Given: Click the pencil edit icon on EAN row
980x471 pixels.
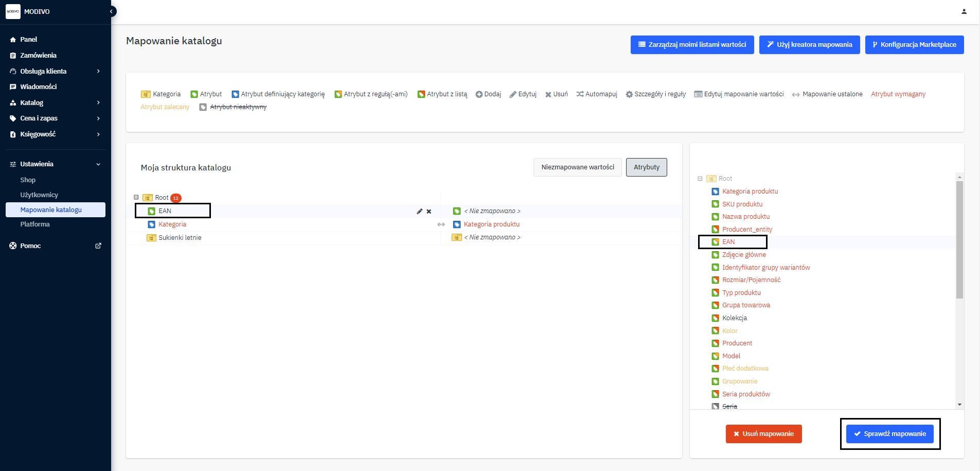Looking at the screenshot, I should click(x=419, y=211).
